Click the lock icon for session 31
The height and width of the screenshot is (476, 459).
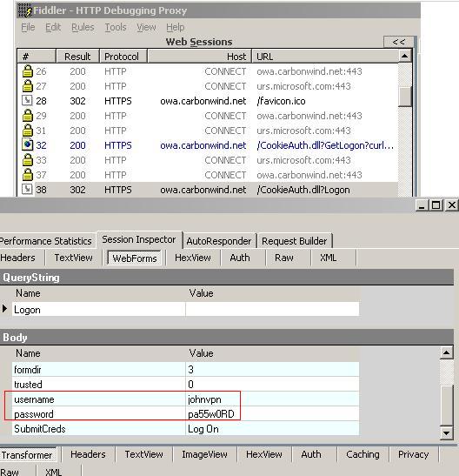tap(28, 131)
